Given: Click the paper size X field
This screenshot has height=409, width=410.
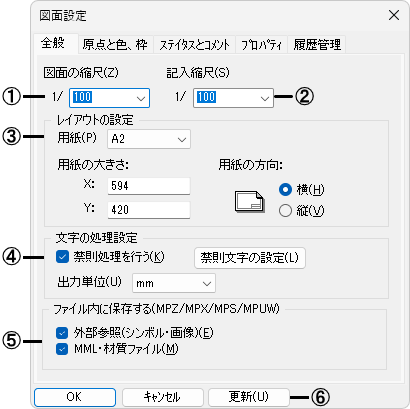Looking at the screenshot, I should (149, 186).
